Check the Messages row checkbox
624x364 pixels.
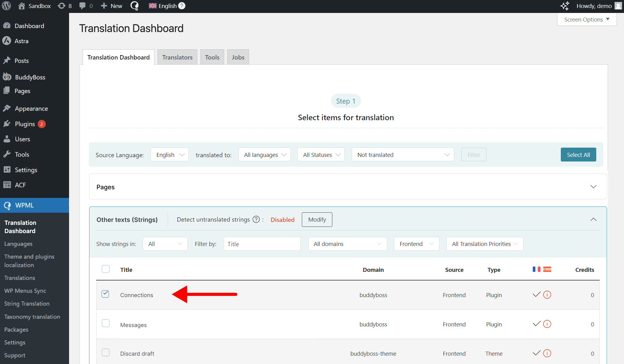[105, 323]
